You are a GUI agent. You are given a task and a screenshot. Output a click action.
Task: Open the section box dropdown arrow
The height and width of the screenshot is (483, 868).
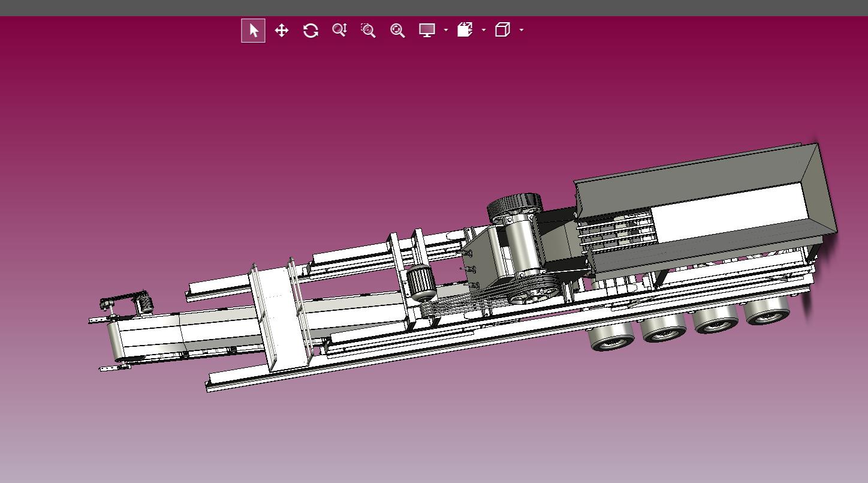tap(484, 30)
